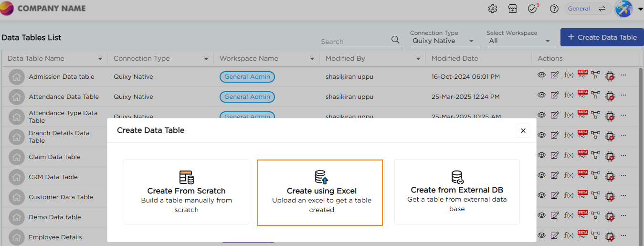644x246 pixels.
Task: Open the Connection Type dropdown
Action: pyautogui.click(x=444, y=41)
